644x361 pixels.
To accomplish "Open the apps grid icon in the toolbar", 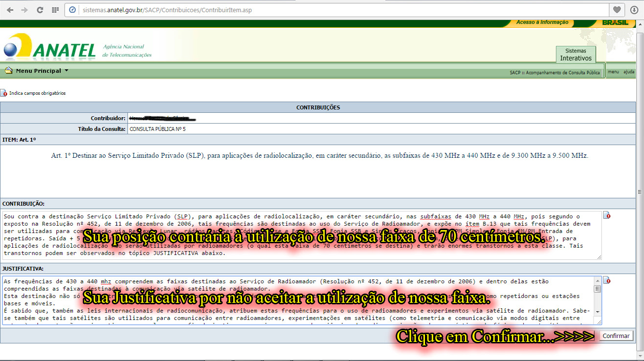I will click(55, 10).
